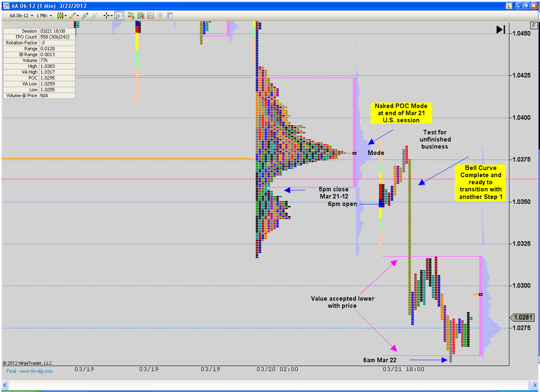Click the horizontal scrollbar left arrow
This screenshot has width=540, height=392.
pos(5,385)
